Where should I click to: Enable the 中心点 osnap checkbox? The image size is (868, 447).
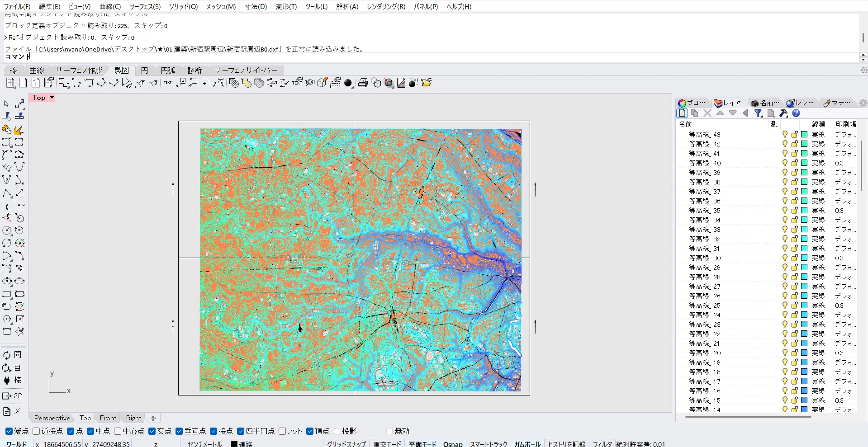[118, 431]
